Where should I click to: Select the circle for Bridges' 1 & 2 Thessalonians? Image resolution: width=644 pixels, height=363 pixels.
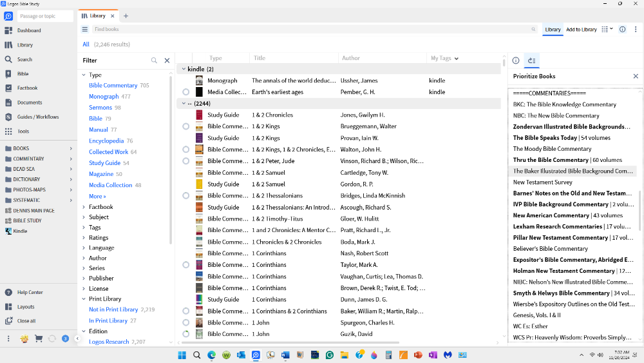click(x=186, y=195)
